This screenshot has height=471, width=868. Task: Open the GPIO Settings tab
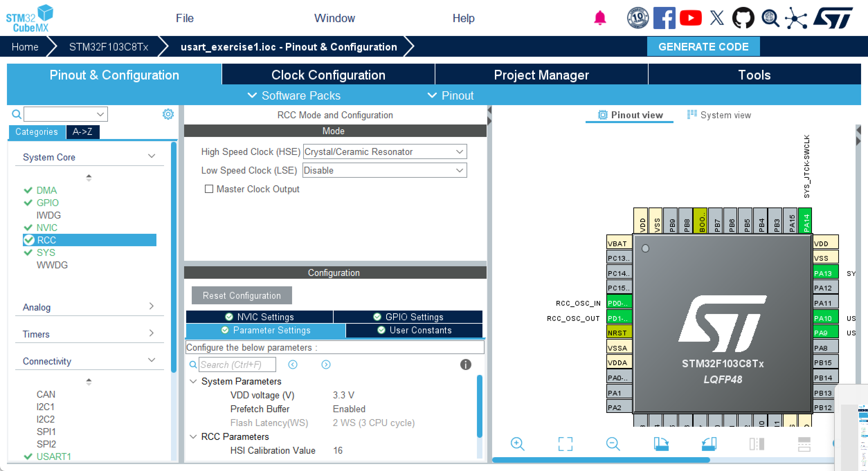pos(408,317)
